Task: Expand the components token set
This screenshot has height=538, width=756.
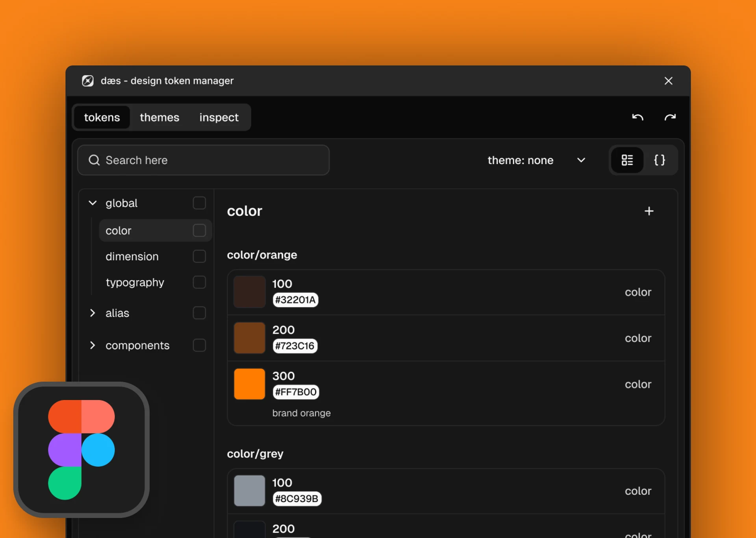Action: [93, 345]
